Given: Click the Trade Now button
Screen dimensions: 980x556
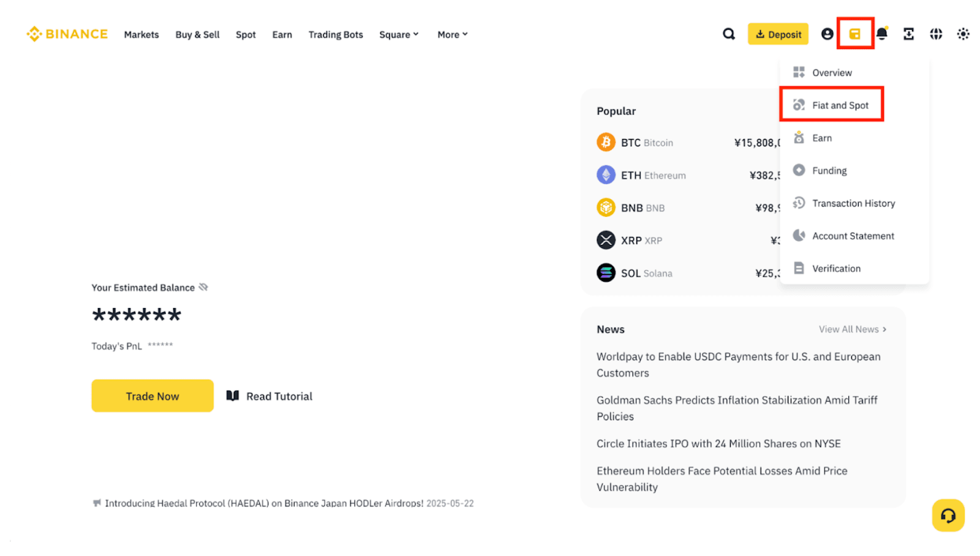Looking at the screenshot, I should click(153, 396).
